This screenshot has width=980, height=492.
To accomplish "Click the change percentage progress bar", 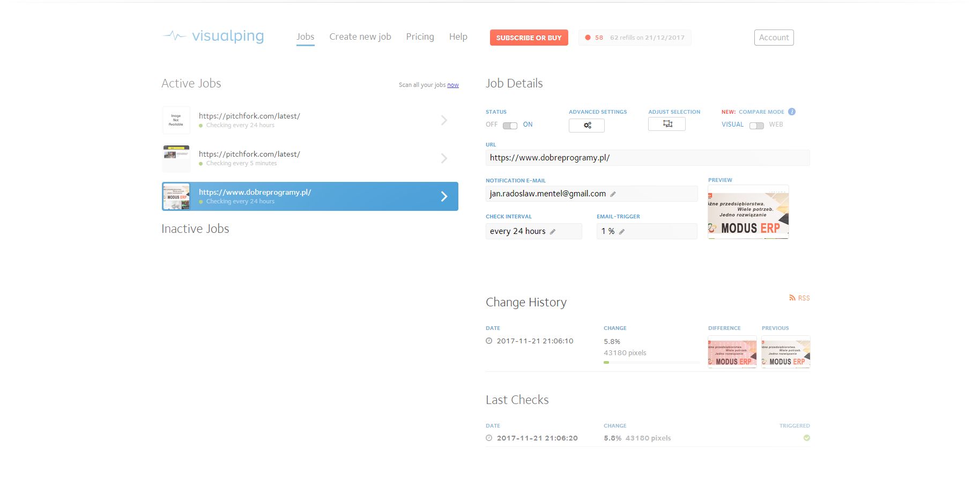I will tap(651, 362).
